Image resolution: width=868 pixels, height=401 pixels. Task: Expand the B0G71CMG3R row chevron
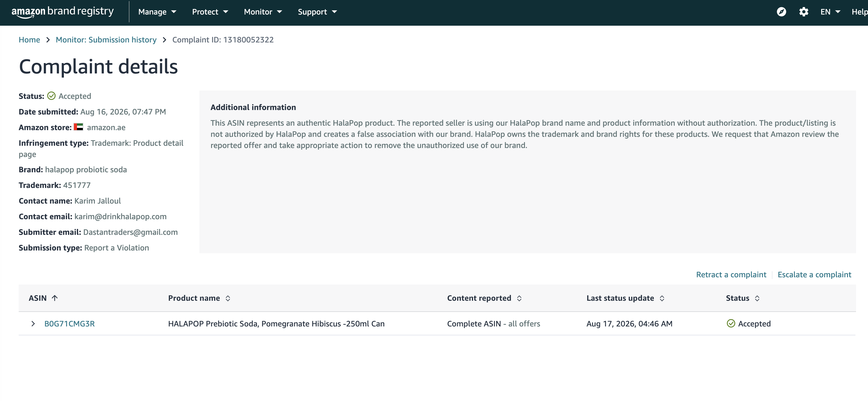pyautogui.click(x=33, y=323)
